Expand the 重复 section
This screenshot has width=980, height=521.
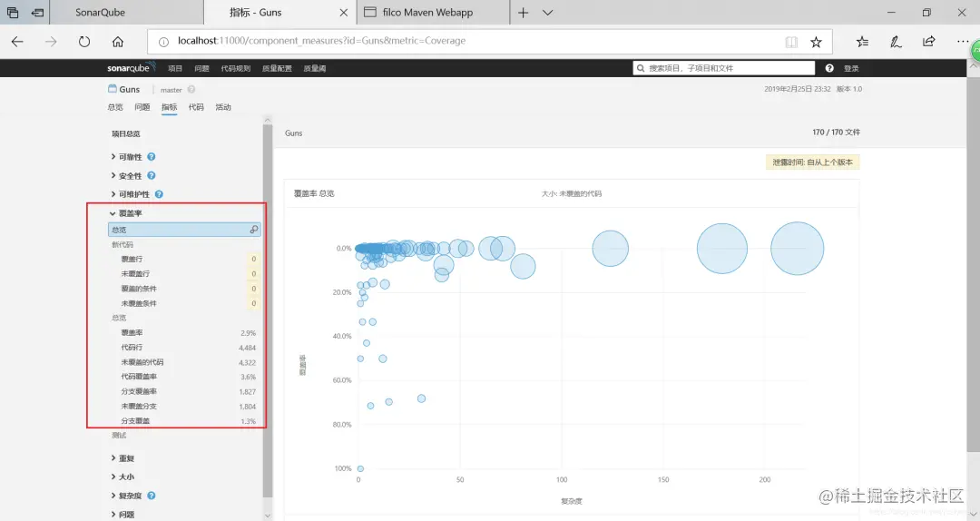[x=123, y=457]
